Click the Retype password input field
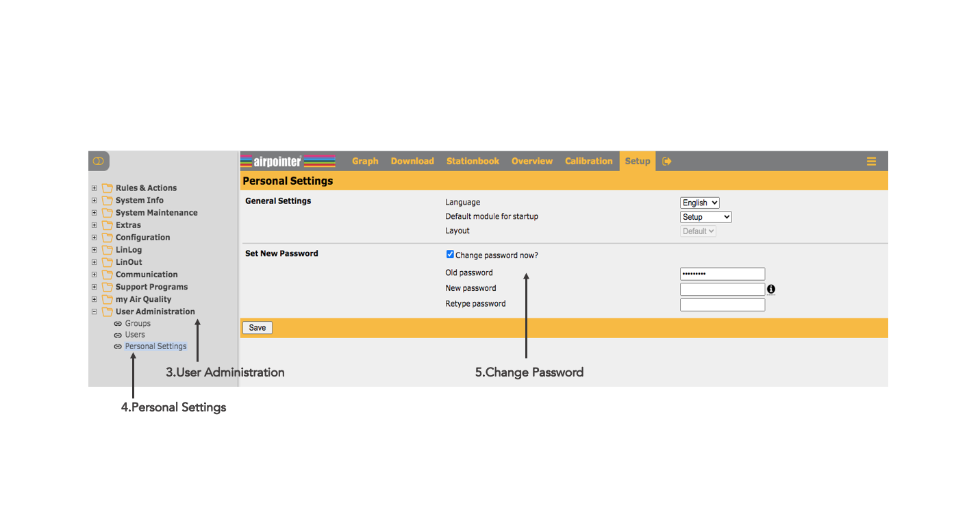 point(722,305)
